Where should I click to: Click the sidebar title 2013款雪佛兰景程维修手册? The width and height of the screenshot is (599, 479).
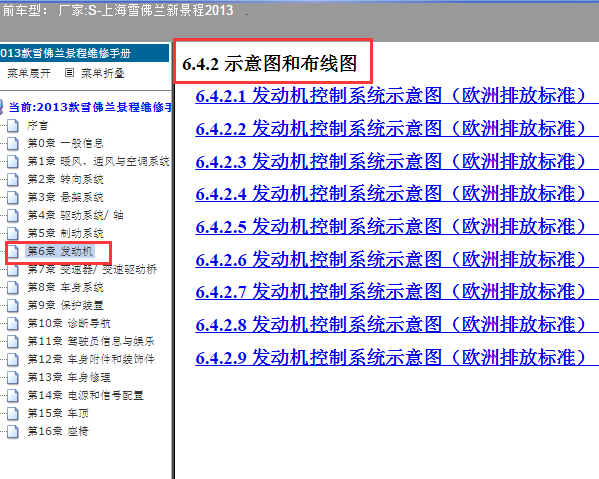[x=65, y=53]
